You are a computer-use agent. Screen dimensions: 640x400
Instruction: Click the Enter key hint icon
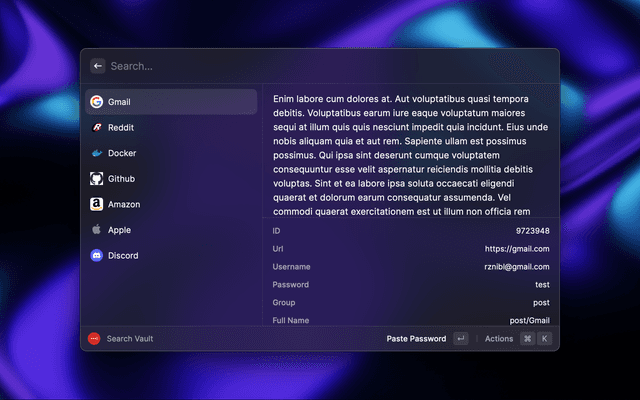pyautogui.click(x=460, y=339)
